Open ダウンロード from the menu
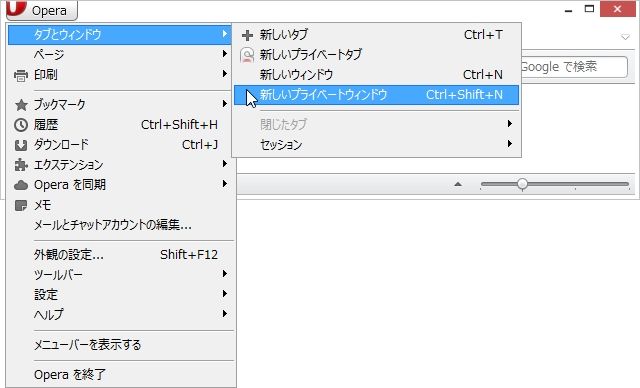The image size is (640, 388). (120, 144)
